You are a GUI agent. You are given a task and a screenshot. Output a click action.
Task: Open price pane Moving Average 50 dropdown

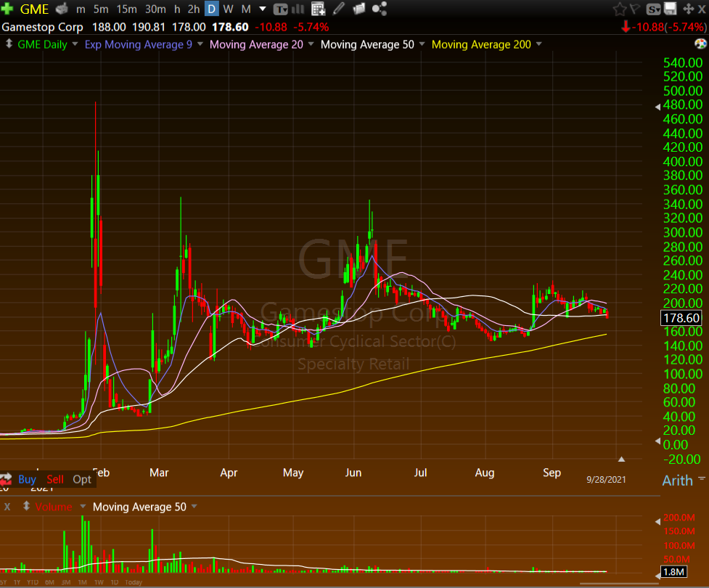point(422,44)
